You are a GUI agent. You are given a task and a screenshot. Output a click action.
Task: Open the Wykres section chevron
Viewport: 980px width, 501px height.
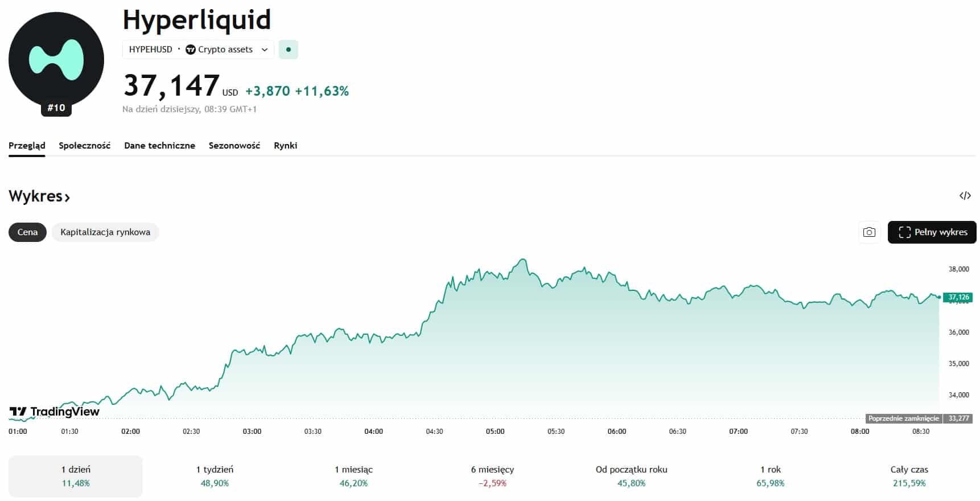tap(67, 198)
